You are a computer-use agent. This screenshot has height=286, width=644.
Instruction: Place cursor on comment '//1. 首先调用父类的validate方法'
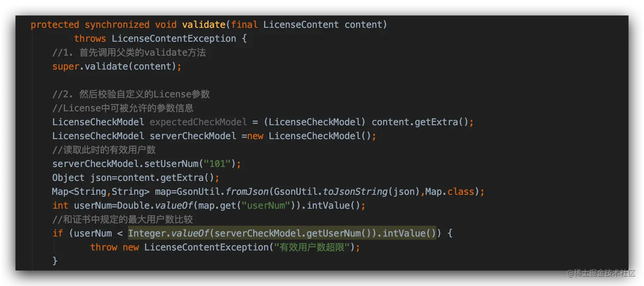point(129,52)
